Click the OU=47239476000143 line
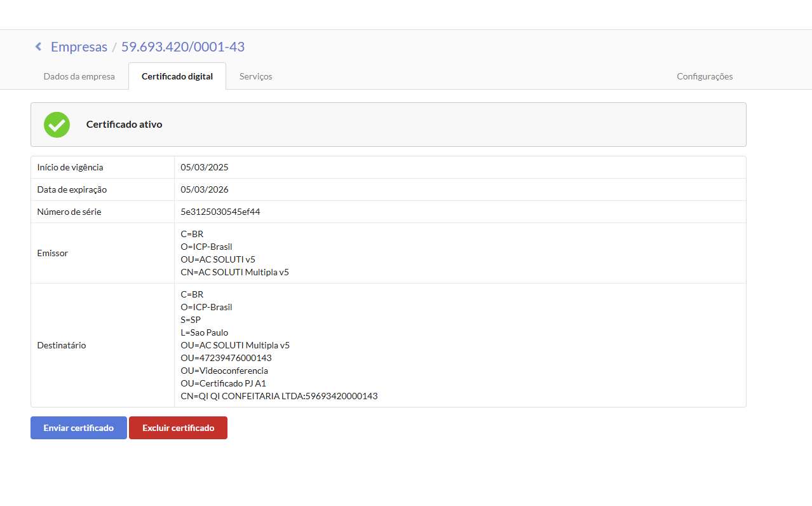The width and height of the screenshot is (812, 506). 226,358
